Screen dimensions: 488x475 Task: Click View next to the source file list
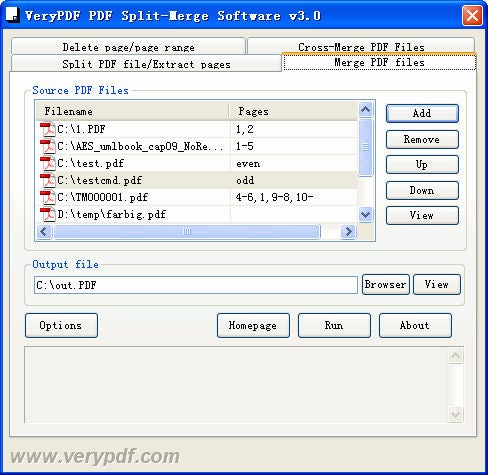(422, 216)
